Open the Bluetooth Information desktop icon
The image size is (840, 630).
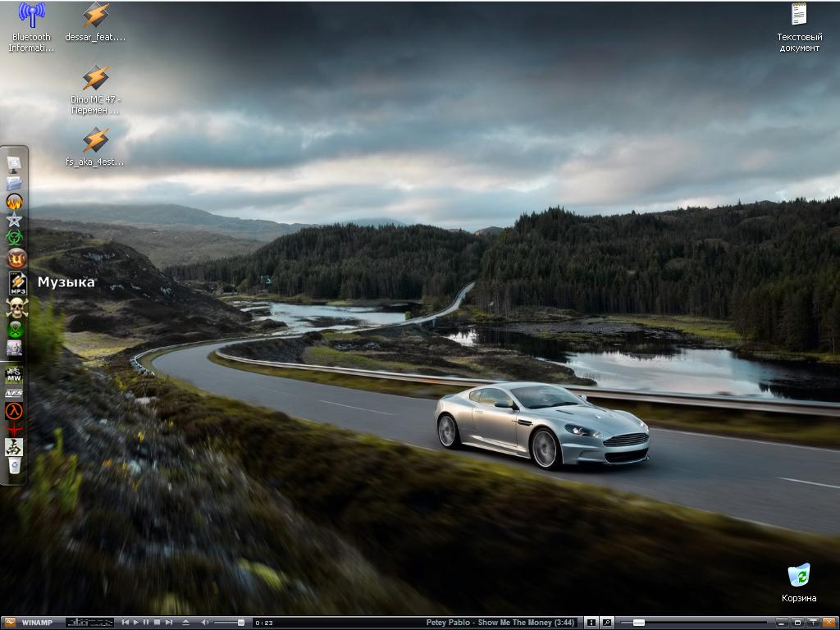[x=32, y=15]
